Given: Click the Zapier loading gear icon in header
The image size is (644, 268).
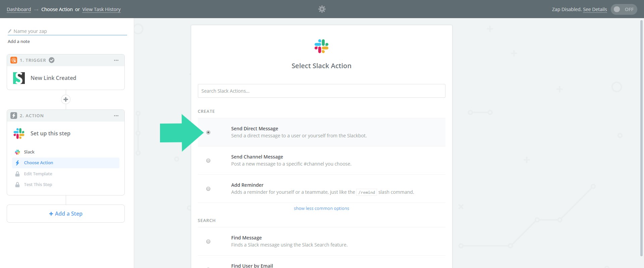Looking at the screenshot, I should 322,9.
